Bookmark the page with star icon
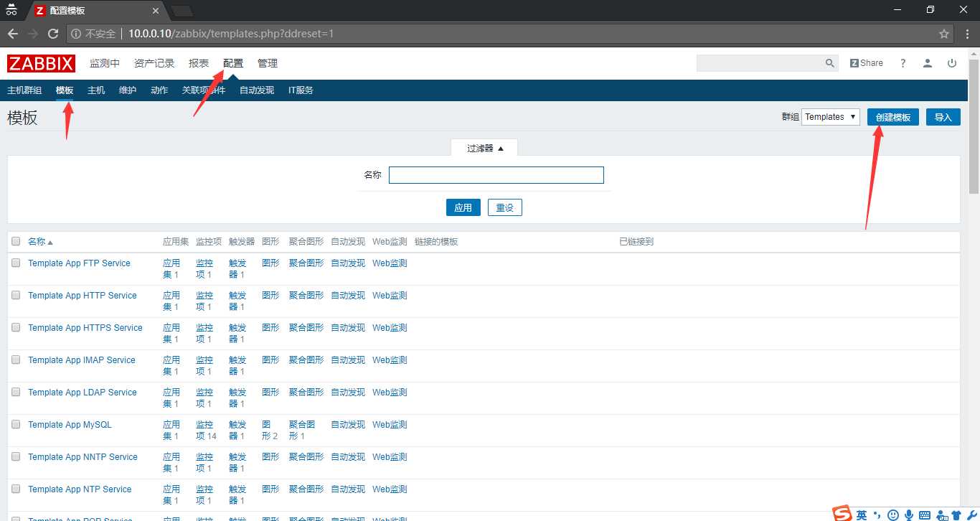Viewport: 980px width, 521px height. (x=944, y=34)
